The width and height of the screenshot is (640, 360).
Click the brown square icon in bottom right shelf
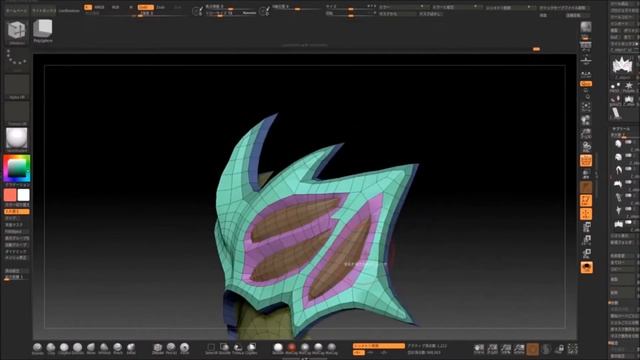coord(533,349)
